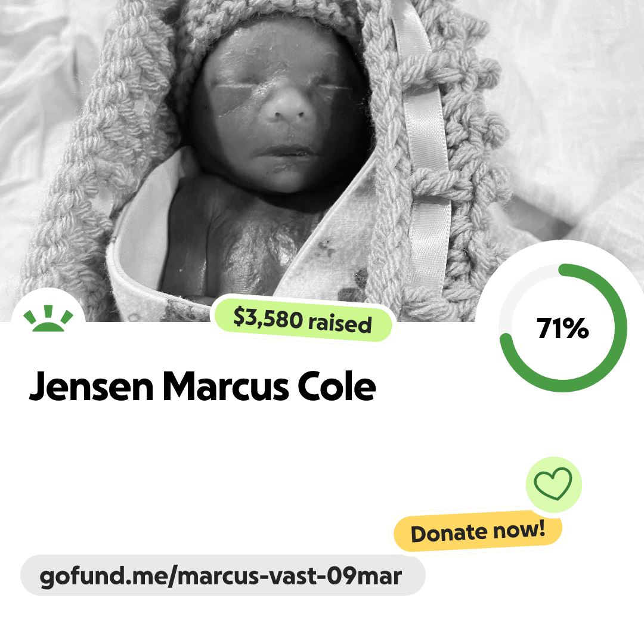Click the $3,580 raised badge

(x=303, y=320)
